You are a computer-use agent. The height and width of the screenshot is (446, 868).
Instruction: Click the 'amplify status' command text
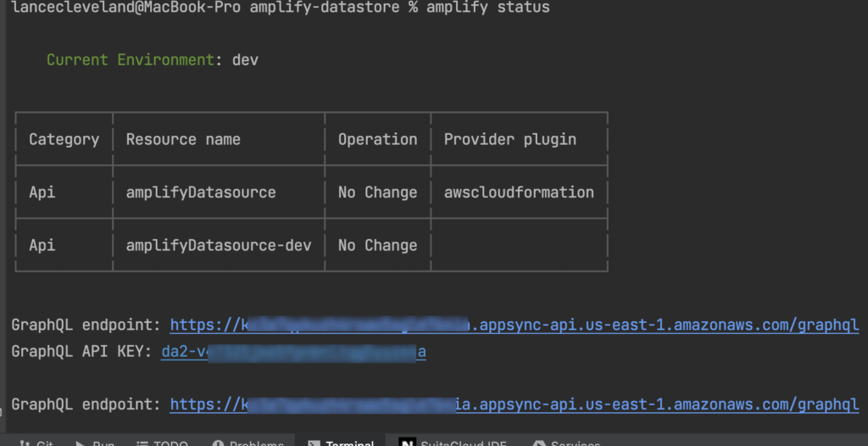(487, 8)
